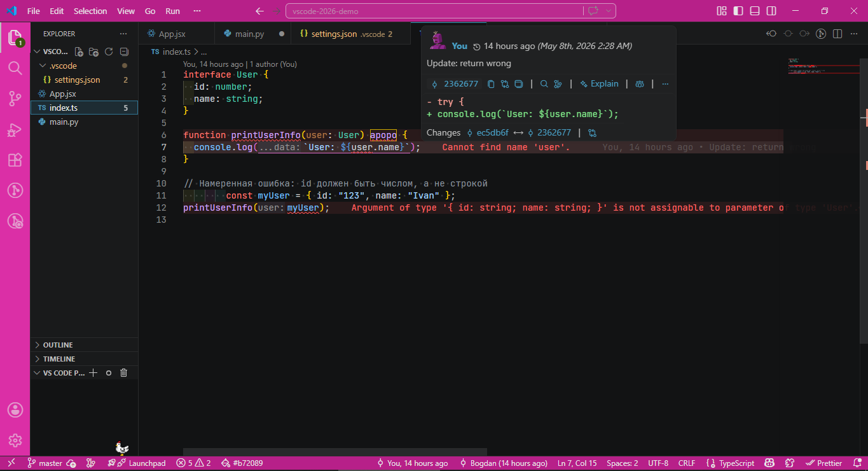Open the Run menu

pyautogui.click(x=172, y=11)
